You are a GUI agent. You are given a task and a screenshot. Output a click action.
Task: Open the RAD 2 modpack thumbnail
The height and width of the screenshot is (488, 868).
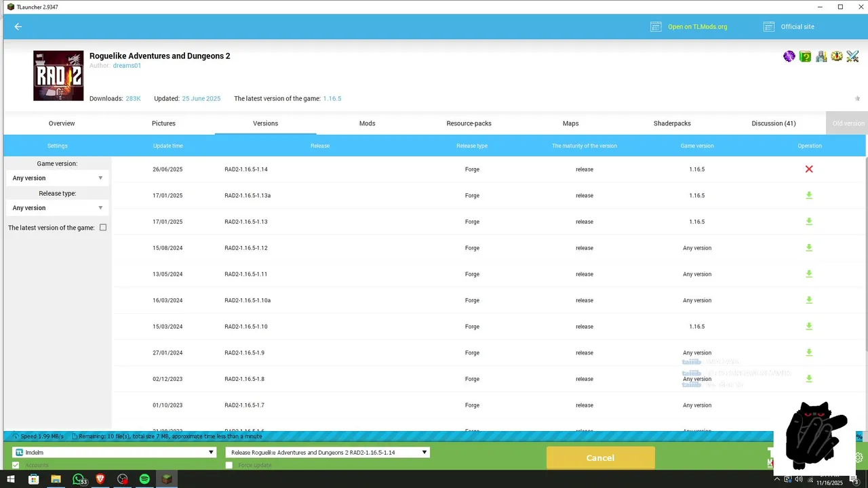pyautogui.click(x=58, y=76)
